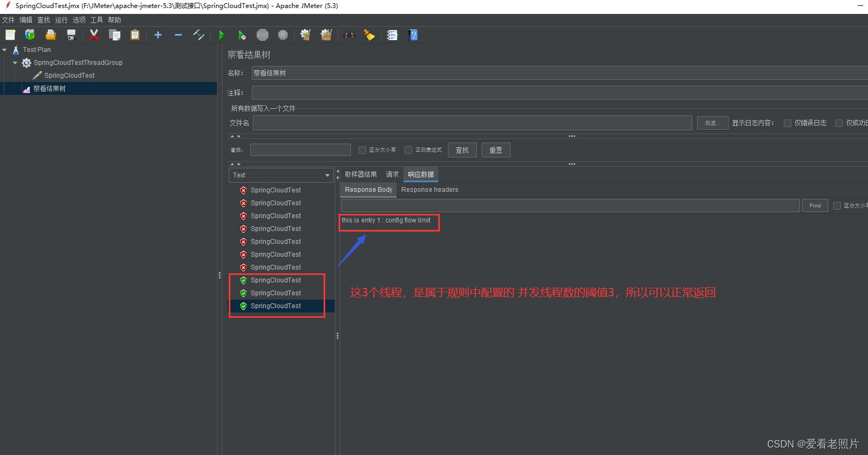Click the yellow brush Reset Search icon
Viewport: 868px width, 455px height.
point(370,35)
